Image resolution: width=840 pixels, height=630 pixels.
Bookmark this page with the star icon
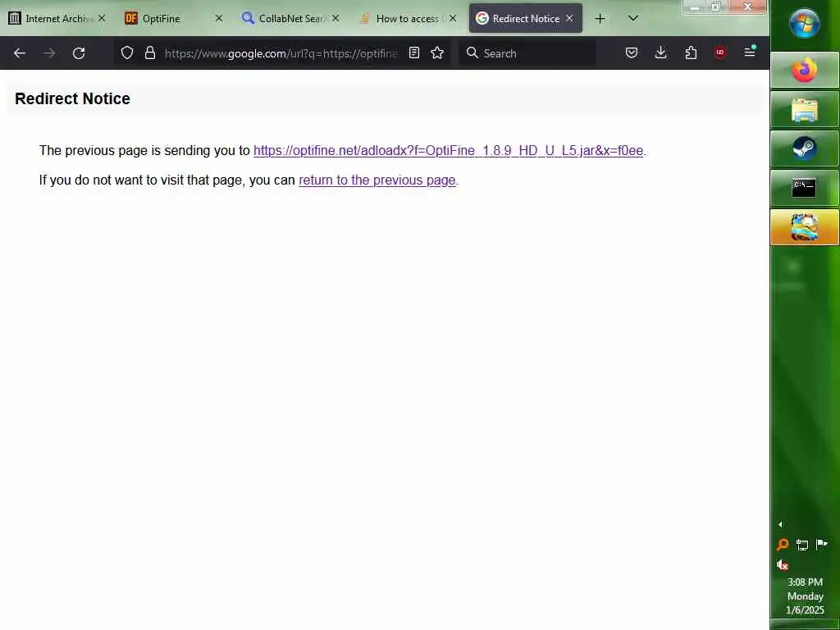pyautogui.click(x=437, y=53)
